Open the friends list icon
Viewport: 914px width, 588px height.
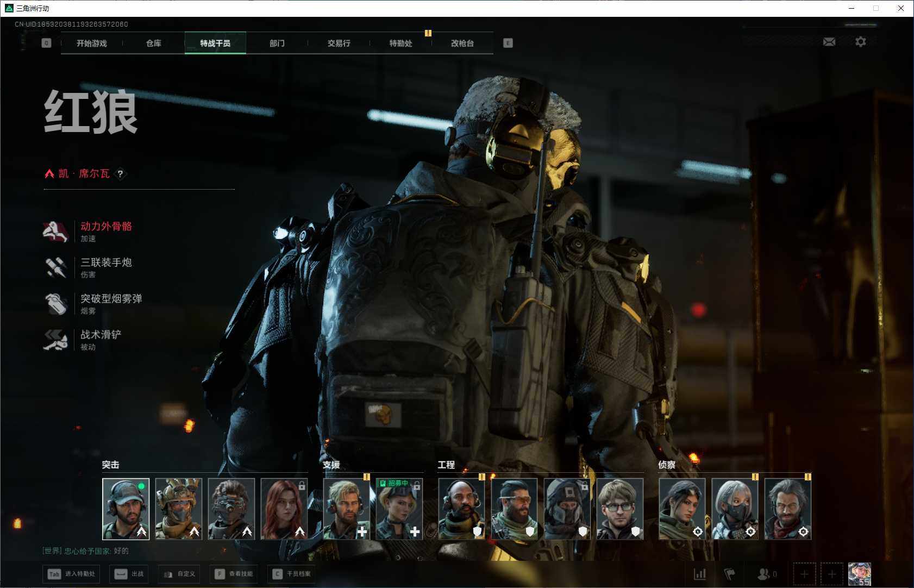[766, 574]
